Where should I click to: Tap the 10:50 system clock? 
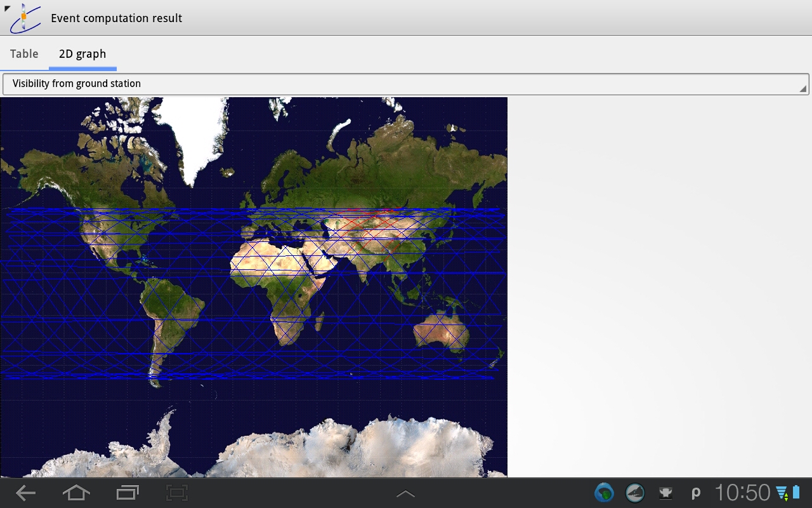(742, 493)
